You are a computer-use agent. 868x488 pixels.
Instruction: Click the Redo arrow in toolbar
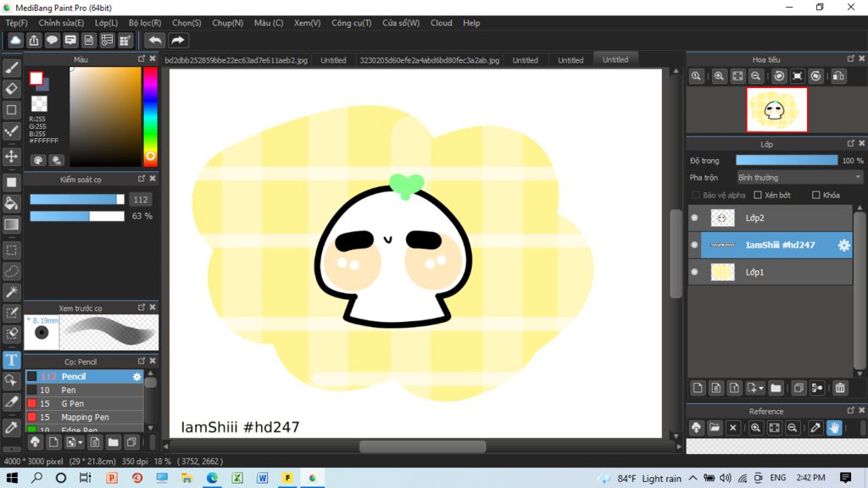[178, 41]
